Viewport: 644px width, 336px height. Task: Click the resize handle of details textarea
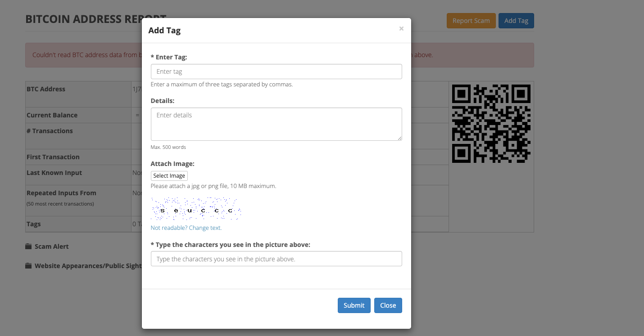click(399, 138)
